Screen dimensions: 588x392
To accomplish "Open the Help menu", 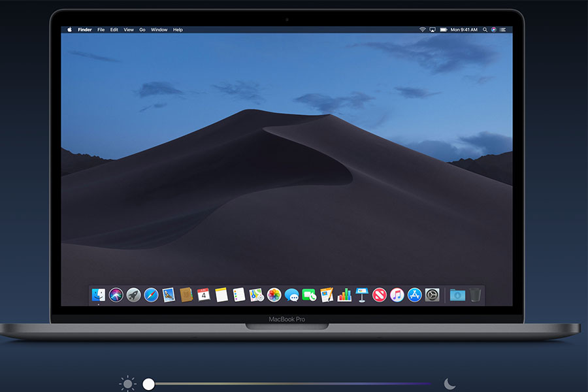I will coord(178,29).
